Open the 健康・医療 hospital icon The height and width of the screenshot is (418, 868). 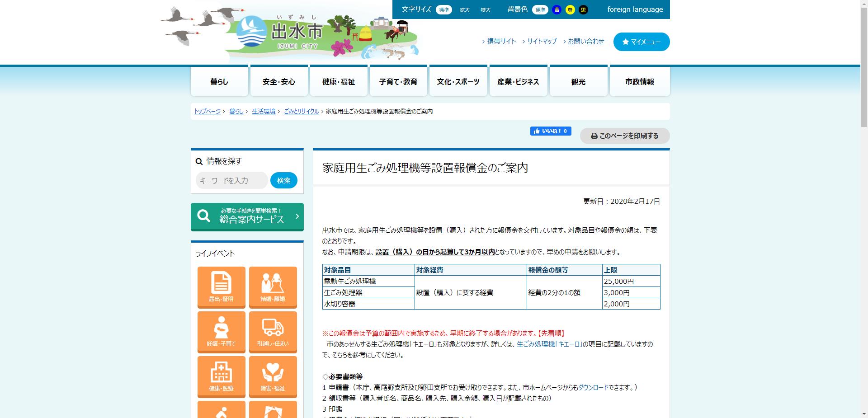click(x=221, y=376)
